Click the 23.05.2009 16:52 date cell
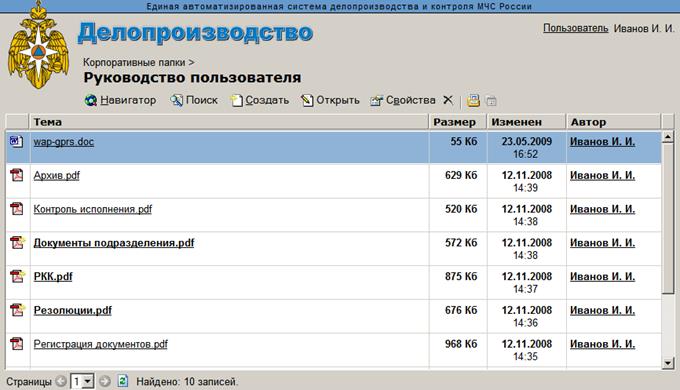680x390 pixels. point(526,147)
